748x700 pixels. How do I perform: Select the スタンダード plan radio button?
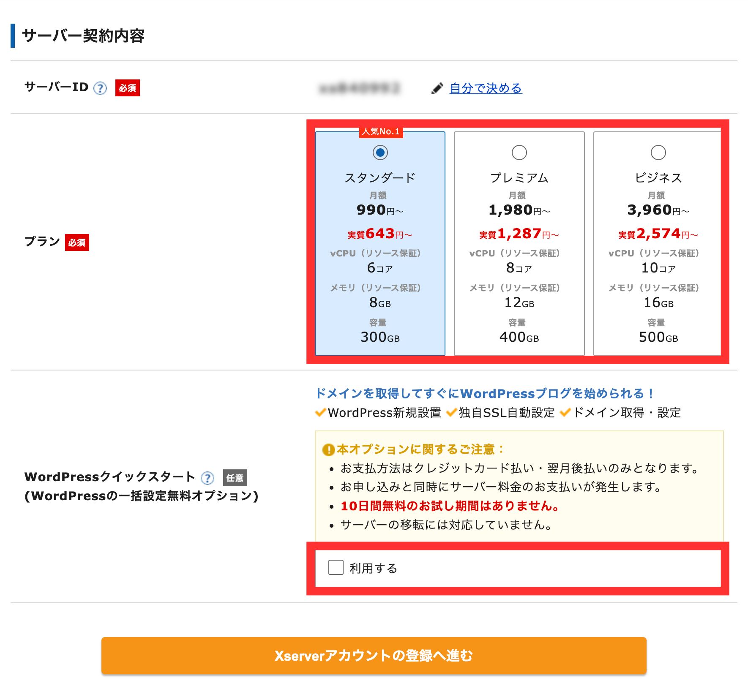[380, 153]
